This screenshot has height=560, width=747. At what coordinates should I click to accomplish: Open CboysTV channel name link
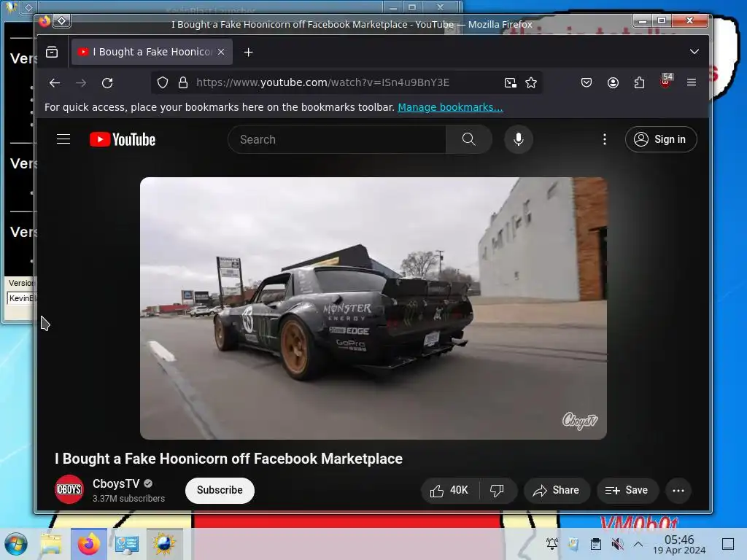point(116,484)
